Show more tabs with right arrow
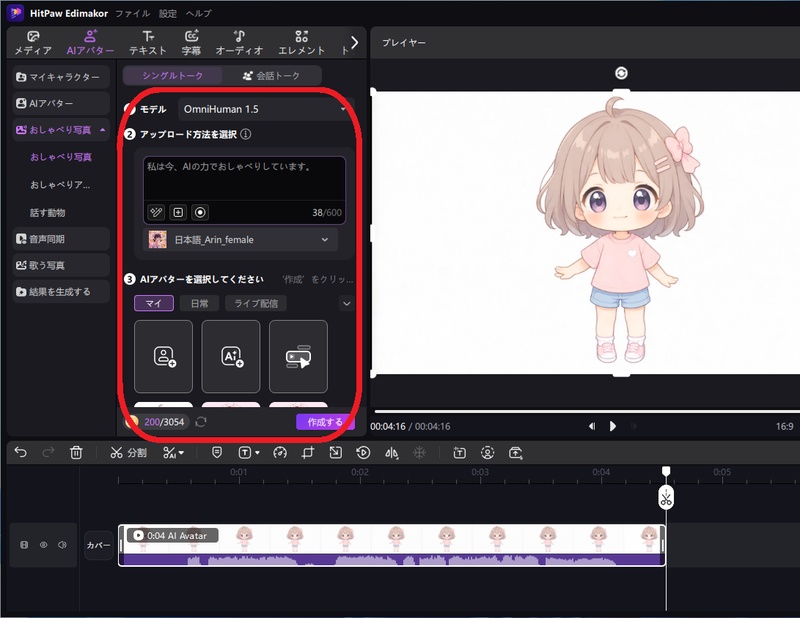Viewport: 800px width, 618px height. click(x=355, y=42)
